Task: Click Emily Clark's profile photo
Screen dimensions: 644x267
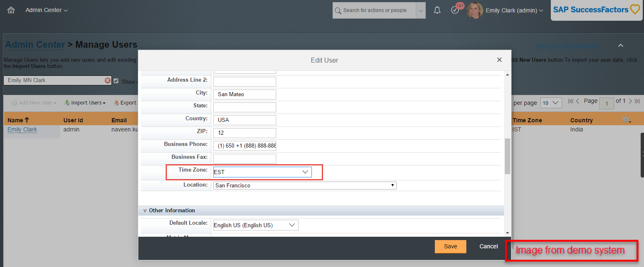Action: click(x=475, y=10)
